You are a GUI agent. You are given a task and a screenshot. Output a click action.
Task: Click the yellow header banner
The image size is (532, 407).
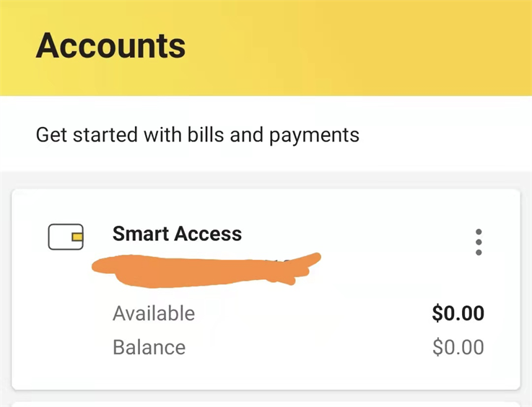[266, 48]
